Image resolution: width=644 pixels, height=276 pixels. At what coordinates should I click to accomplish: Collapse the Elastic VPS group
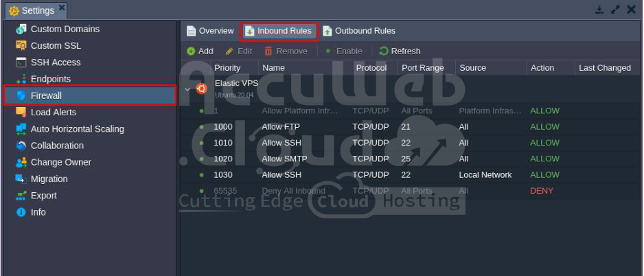point(187,89)
